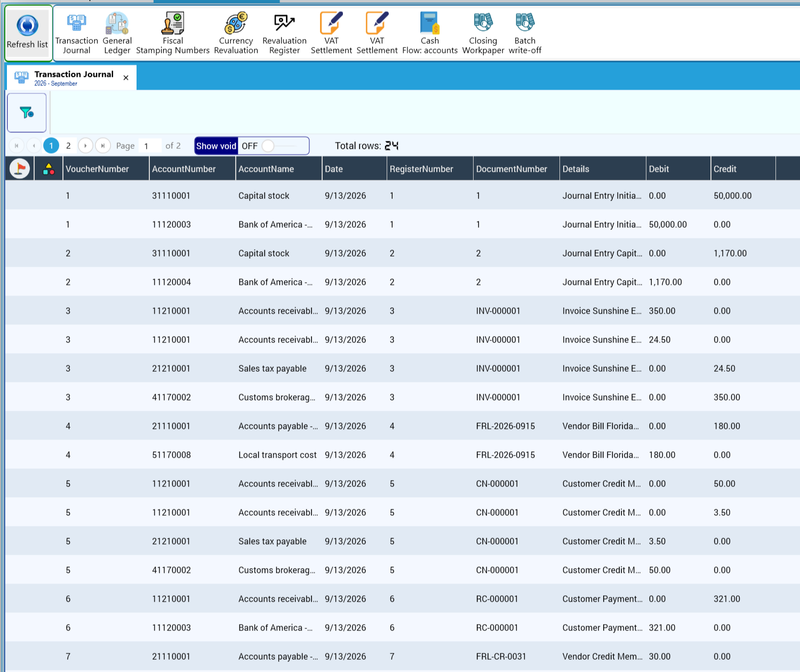Image resolution: width=800 pixels, height=672 pixels.
Task: Click the Refresh list button
Action: (x=28, y=33)
